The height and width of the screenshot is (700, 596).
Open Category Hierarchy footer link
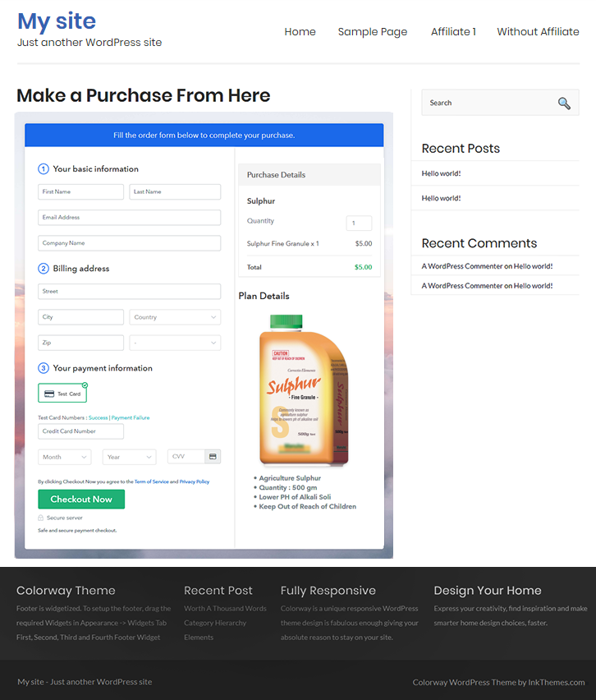(215, 623)
